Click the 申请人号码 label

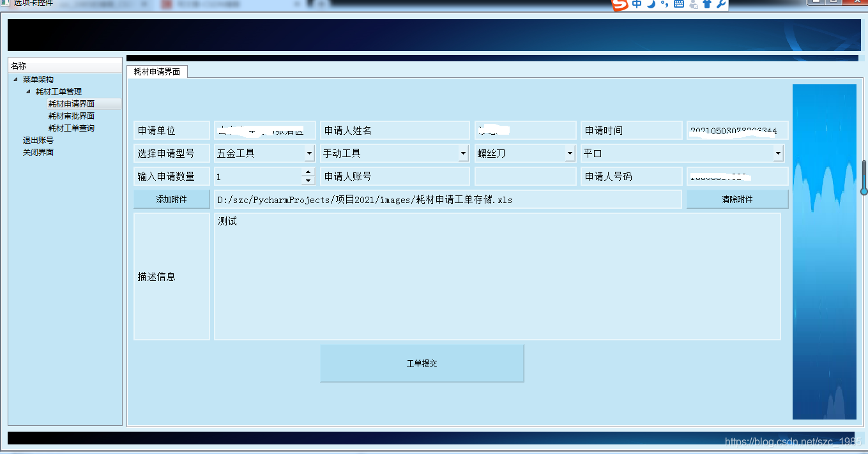coord(631,176)
